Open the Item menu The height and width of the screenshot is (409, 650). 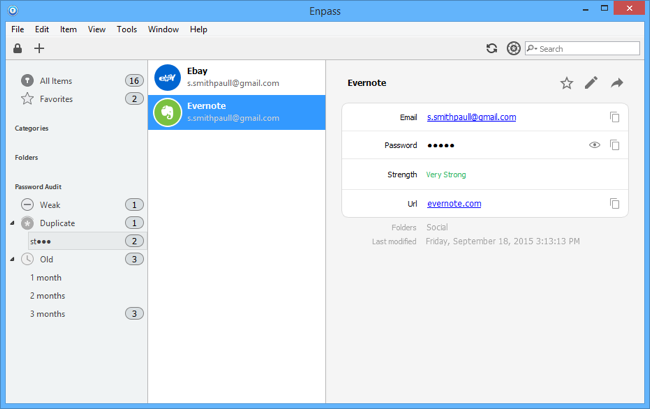(68, 29)
